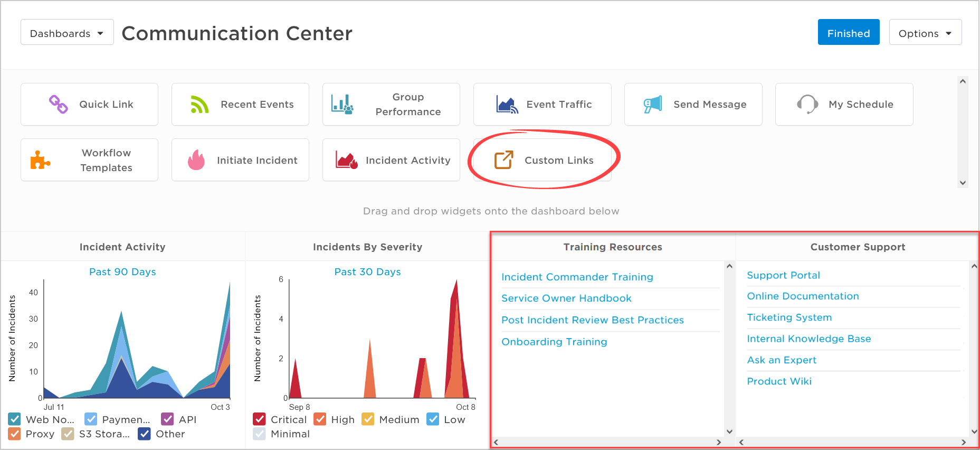
Task: Click Training Resources scroll-up arrow
Action: tap(729, 266)
